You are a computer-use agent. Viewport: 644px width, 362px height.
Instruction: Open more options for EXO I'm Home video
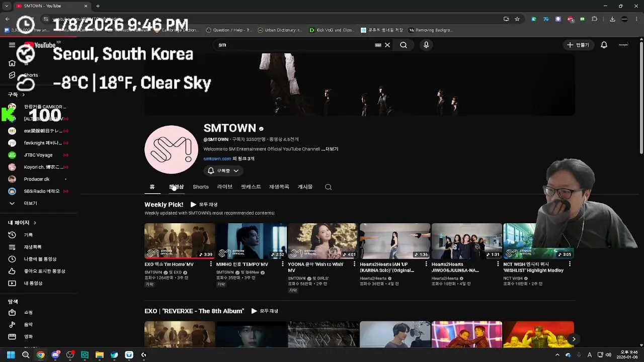click(211, 264)
